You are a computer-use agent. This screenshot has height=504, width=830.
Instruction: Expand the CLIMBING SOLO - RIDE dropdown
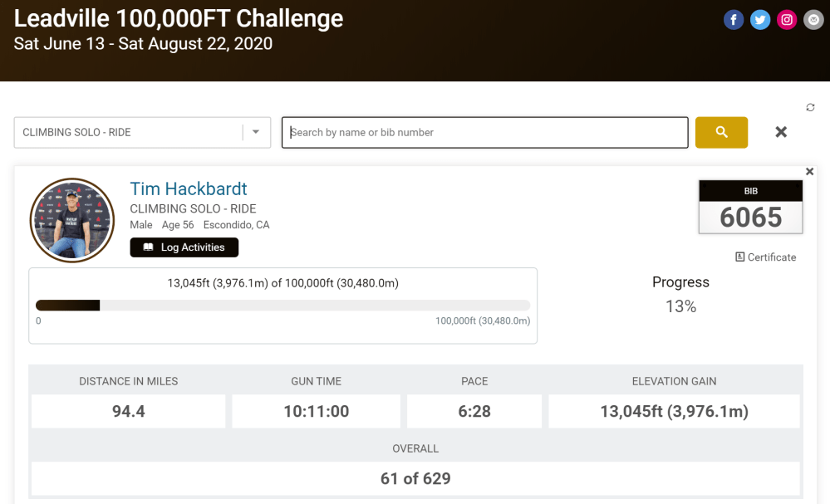256,132
